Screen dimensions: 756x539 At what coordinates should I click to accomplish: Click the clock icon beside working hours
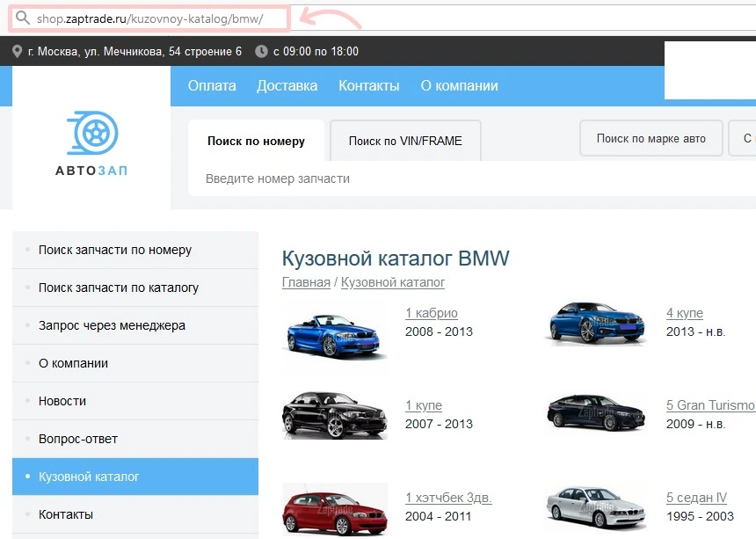(261, 51)
